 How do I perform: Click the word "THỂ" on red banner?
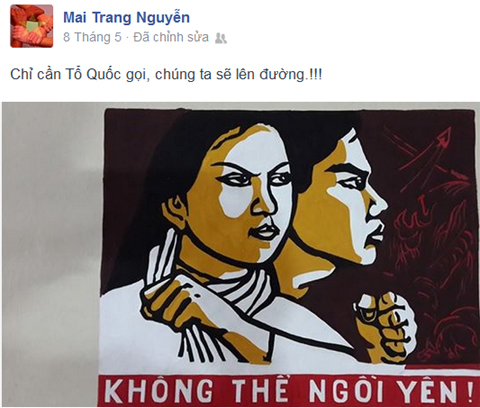point(261,388)
